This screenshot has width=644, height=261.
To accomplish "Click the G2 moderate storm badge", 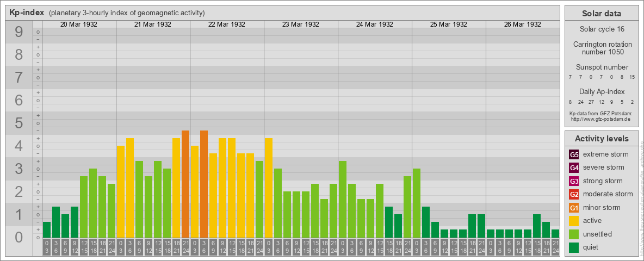I will (574, 194).
